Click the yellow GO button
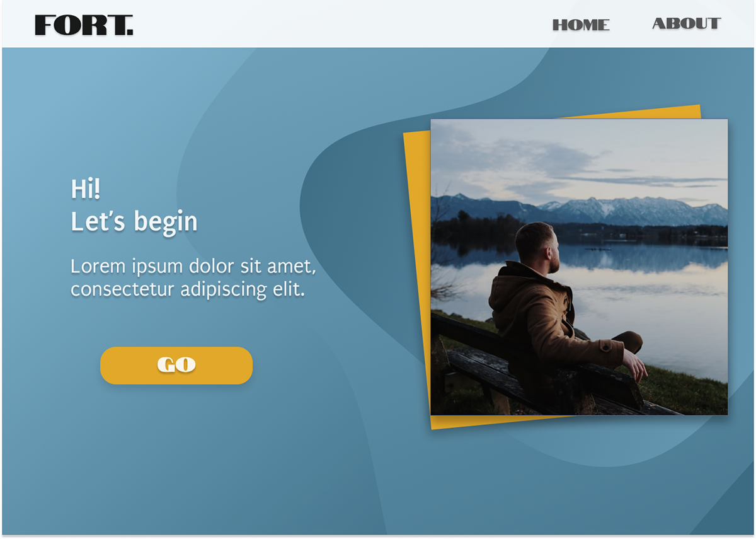Screen dimensions: 756x539 pos(176,365)
